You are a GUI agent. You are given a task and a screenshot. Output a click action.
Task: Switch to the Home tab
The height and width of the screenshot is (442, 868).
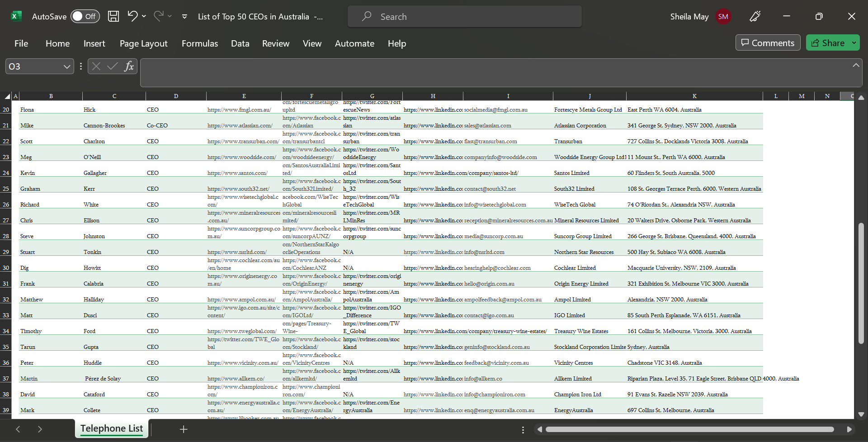(57, 43)
